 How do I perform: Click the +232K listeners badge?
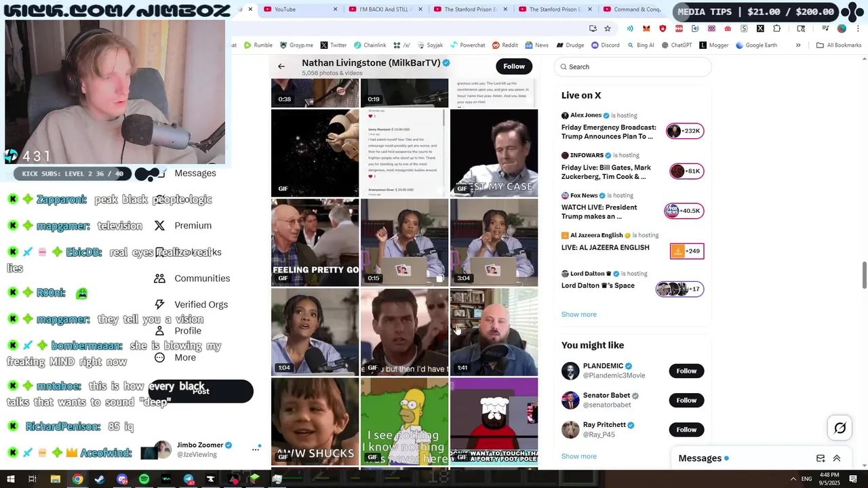coord(685,131)
